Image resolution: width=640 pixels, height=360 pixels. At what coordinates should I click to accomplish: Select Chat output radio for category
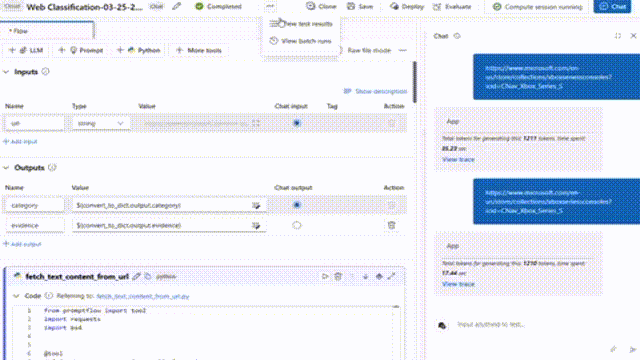tap(297, 205)
